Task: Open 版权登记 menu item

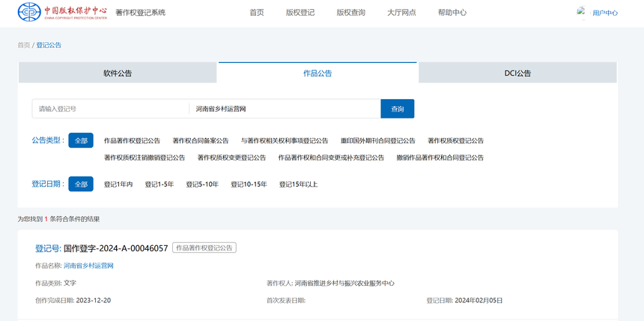Action: click(300, 12)
